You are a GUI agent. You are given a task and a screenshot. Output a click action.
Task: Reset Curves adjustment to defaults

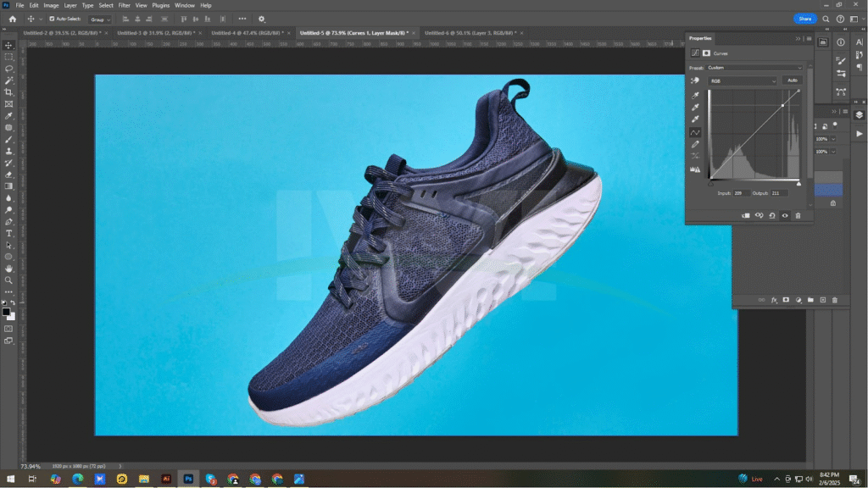point(772,216)
